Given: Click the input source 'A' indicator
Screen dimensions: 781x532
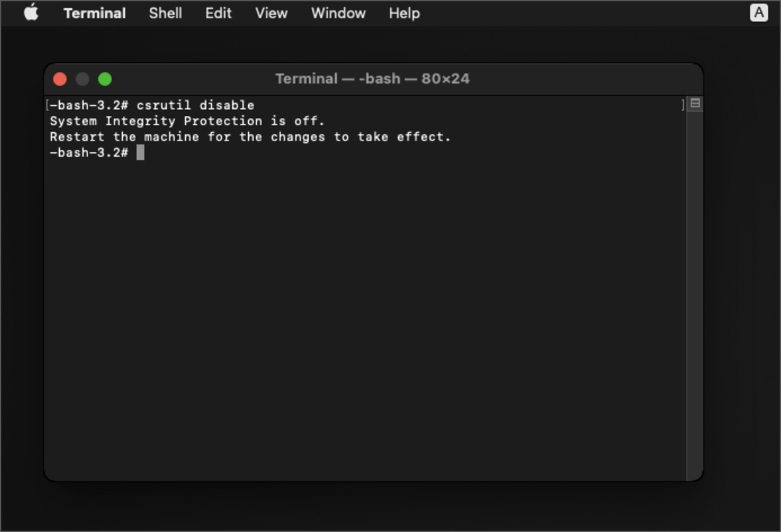Looking at the screenshot, I should (x=759, y=13).
